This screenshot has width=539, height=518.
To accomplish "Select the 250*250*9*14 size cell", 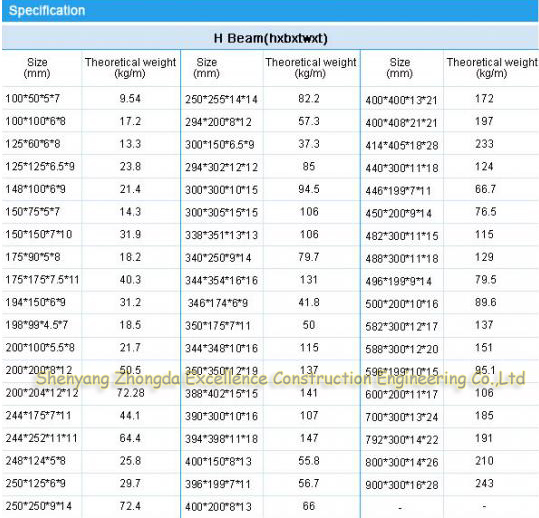I will 38,506.
